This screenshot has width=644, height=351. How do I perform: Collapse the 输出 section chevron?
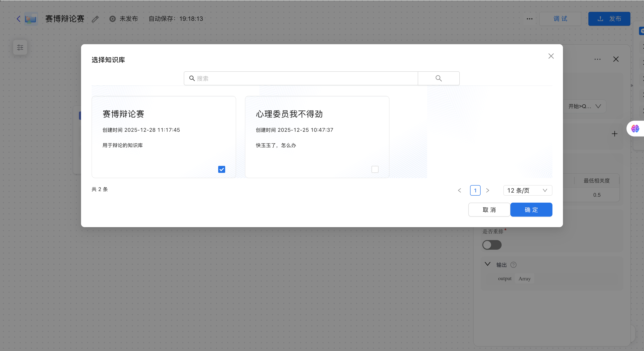click(x=488, y=264)
